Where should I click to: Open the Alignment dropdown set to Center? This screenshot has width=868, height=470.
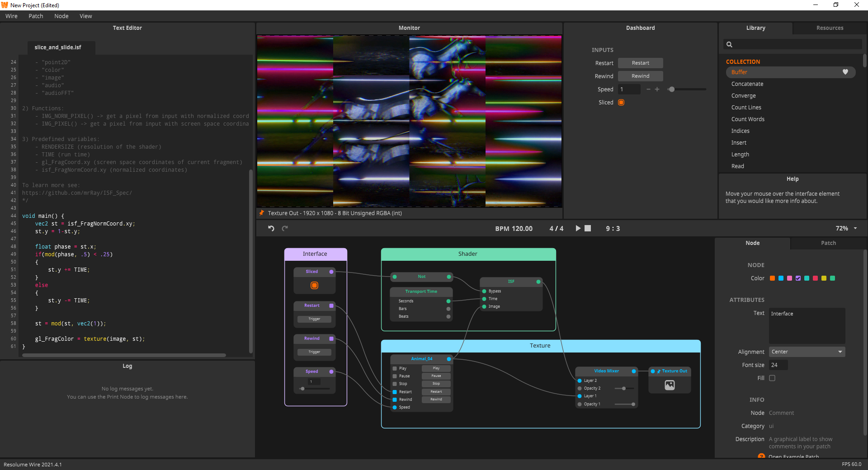click(x=807, y=352)
